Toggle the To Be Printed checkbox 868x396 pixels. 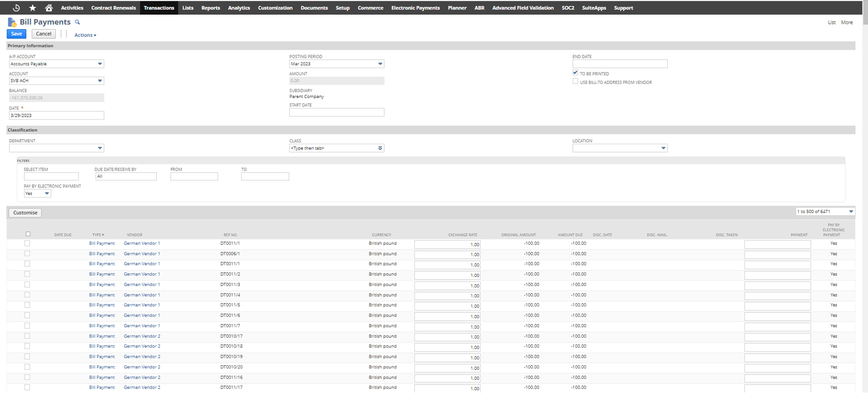tap(575, 73)
